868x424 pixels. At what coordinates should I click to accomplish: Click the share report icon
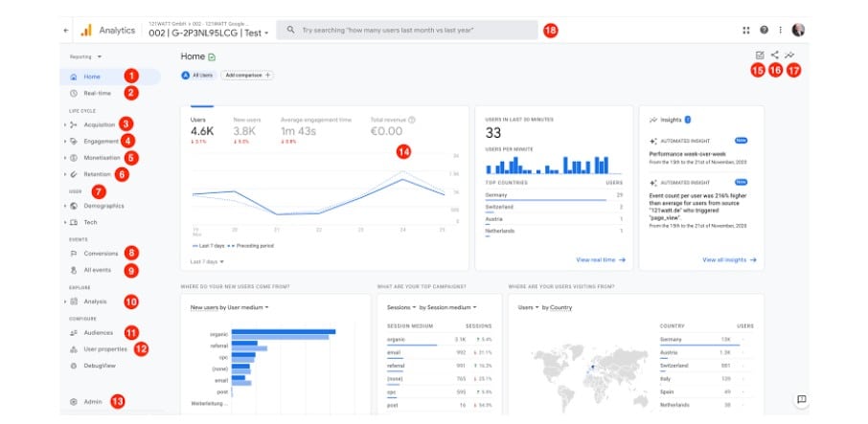(x=775, y=56)
